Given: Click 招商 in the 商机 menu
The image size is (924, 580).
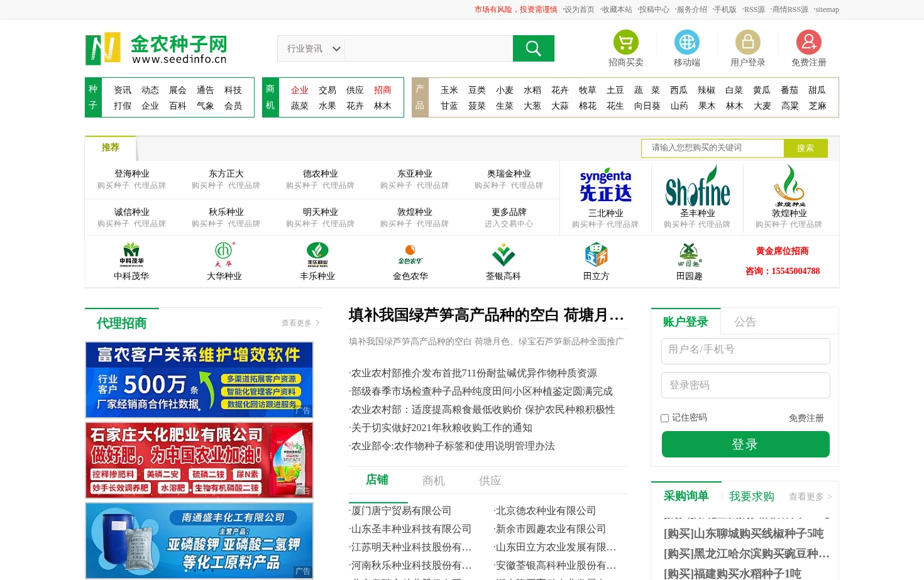Looking at the screenshot, I should (x=383, y=90).
